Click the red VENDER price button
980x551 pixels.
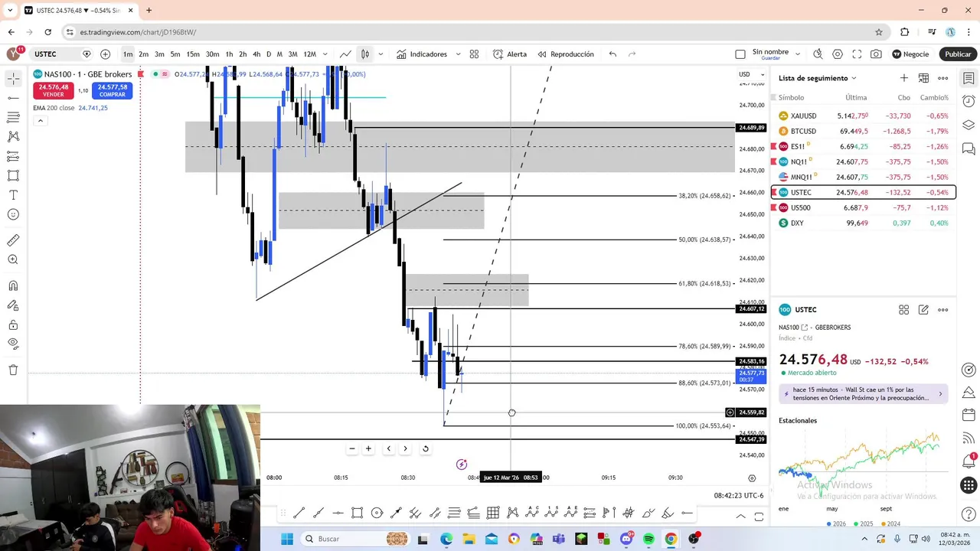click(54, 90)
